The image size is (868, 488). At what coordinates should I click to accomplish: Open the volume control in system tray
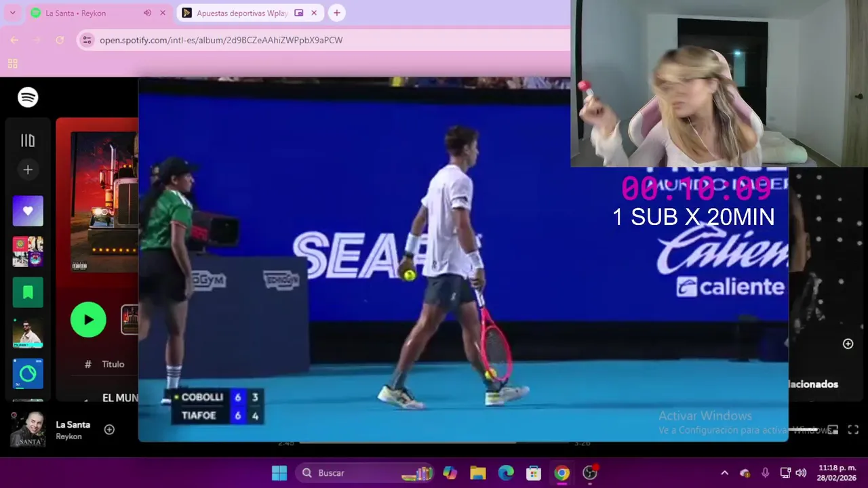point(801,473)
